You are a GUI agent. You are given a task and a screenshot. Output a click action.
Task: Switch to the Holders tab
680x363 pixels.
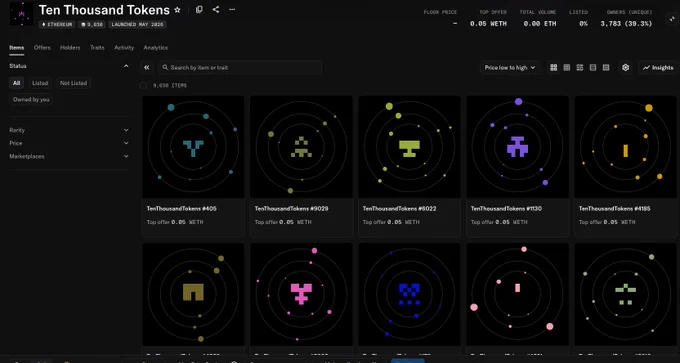70,48
